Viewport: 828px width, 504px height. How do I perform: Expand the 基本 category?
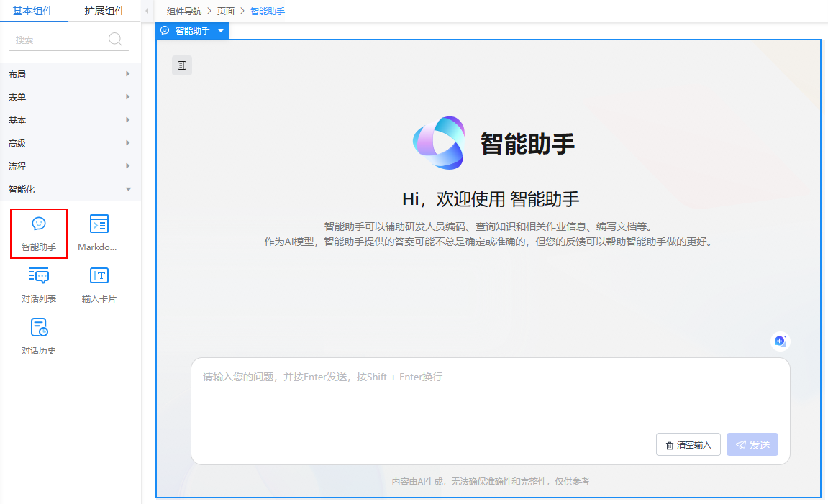pyautogui.click(x=70, y=120)
